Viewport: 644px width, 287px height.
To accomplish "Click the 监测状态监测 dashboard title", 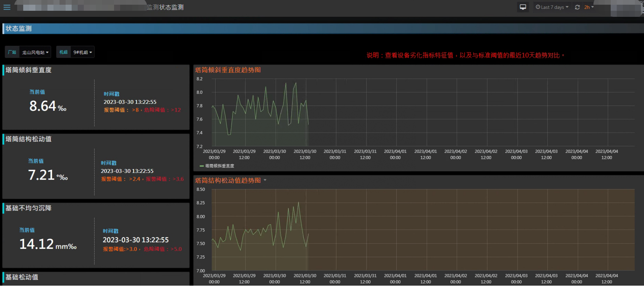I will point(165,7).
